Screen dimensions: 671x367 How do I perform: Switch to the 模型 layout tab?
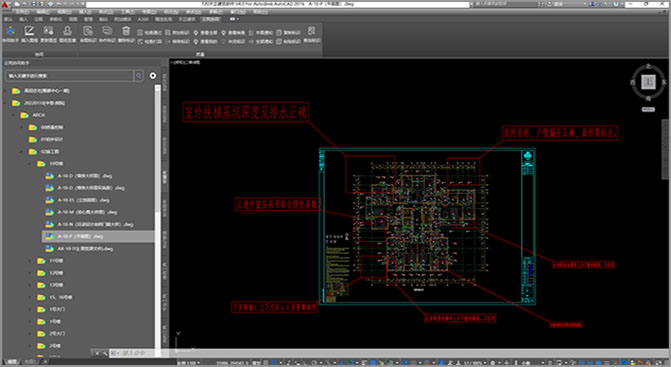pyautogui.click(x=12, y=362)
